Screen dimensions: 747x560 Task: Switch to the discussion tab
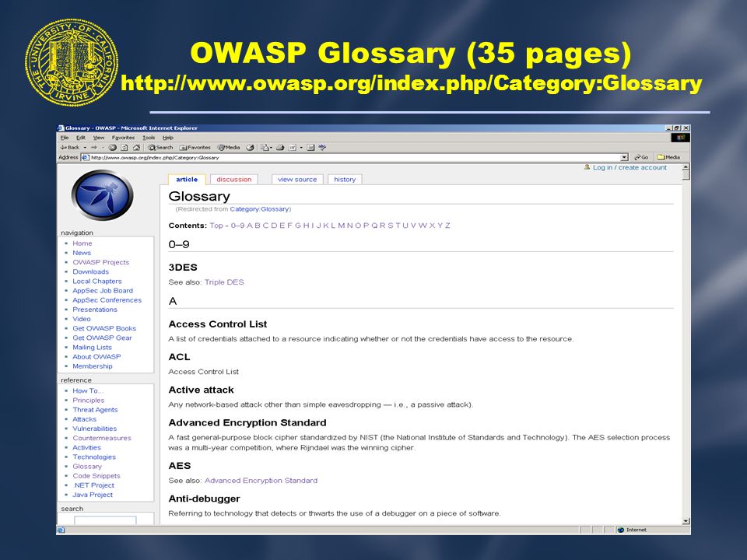click(234, 180)
